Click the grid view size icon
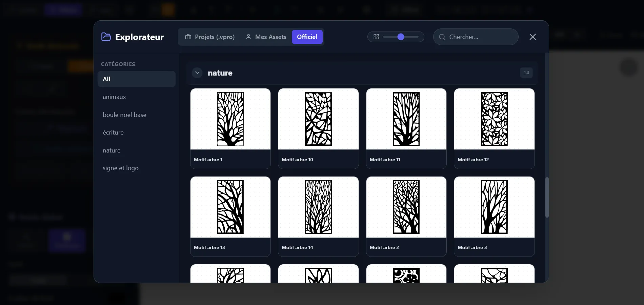The height and width of the screenshot is (305, 644). coord(376,37)
